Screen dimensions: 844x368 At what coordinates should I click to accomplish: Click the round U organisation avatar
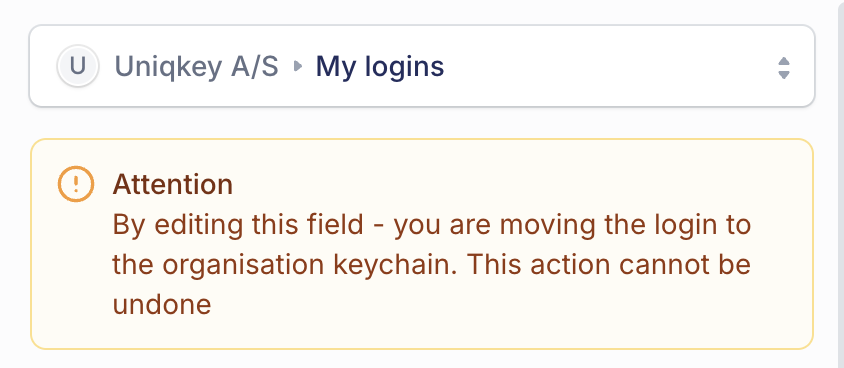[x=78, y=66]
